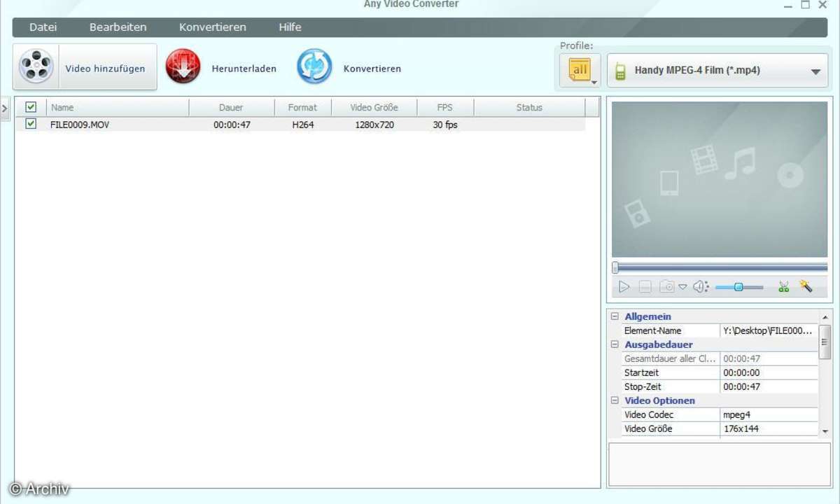Click the Video Größe value 176x144
The width and height of the screenshot is (840, 504).
click(769, 428)
